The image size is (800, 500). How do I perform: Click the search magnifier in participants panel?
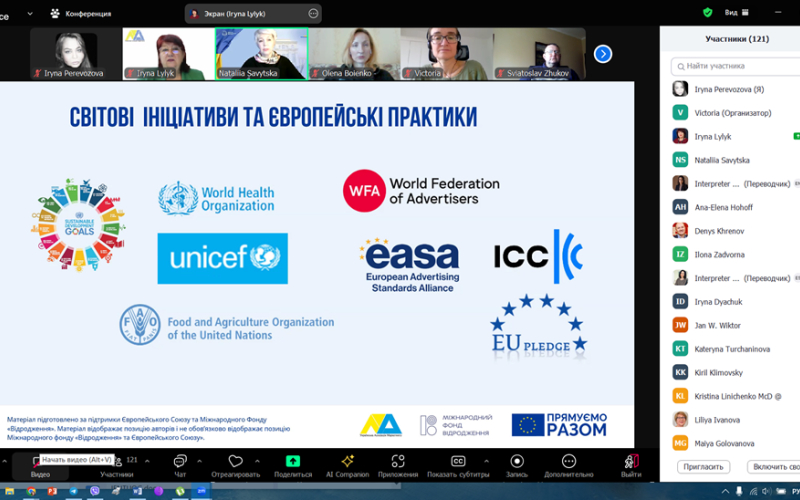[681, 66]
